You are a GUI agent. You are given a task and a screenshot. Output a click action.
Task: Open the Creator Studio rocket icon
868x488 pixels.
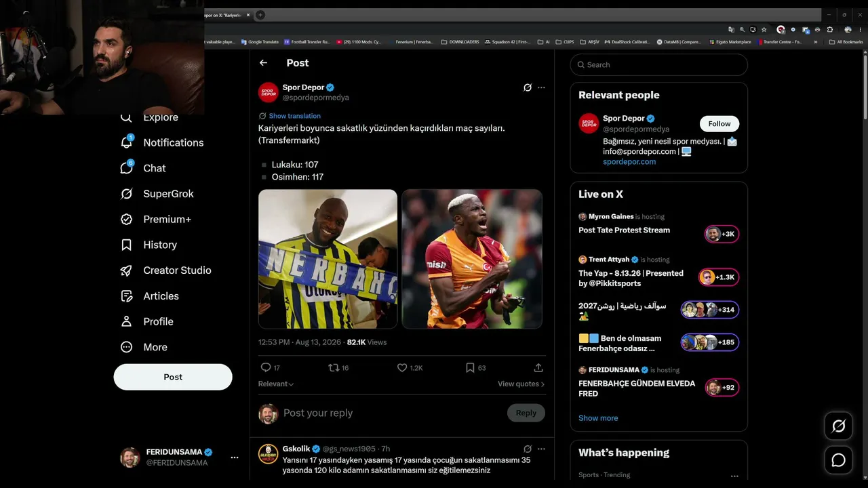[127, 270]
